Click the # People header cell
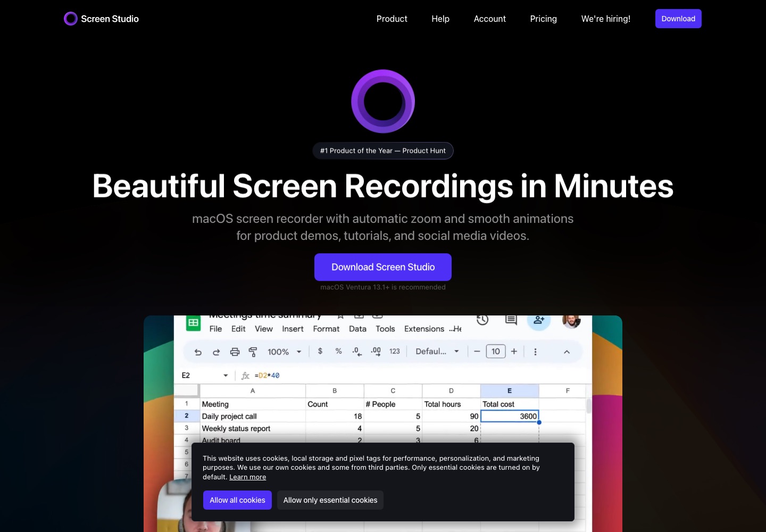766x532 pixels. tap(393, 404)
